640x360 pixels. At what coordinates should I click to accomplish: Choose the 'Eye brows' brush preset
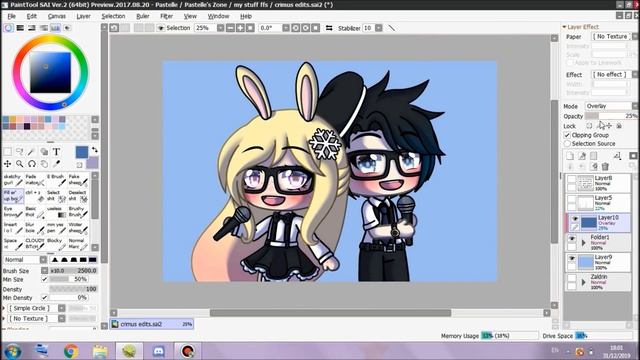[13, 212]
